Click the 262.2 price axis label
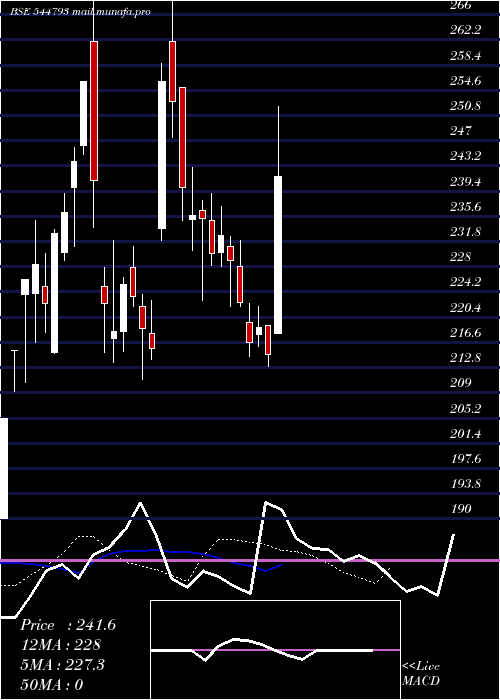The height and width of the screenshot is (700, 500). click(x=466, y=30)
